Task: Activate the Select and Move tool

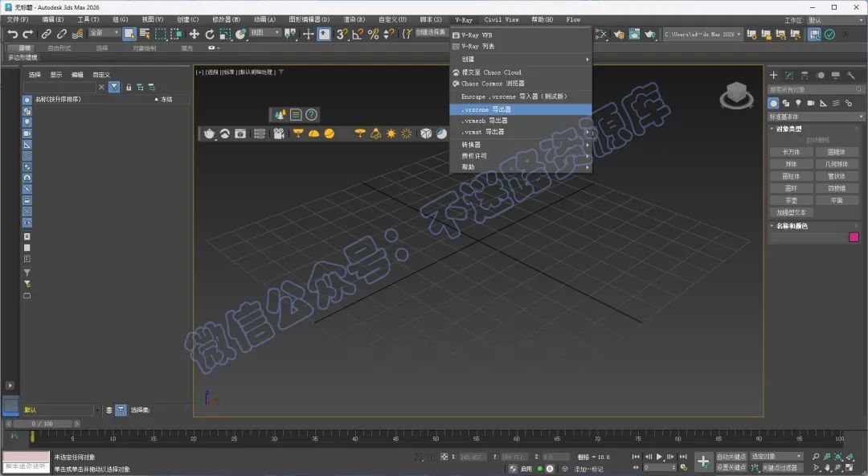Action: pyautogui.click(x=194, y=35)
